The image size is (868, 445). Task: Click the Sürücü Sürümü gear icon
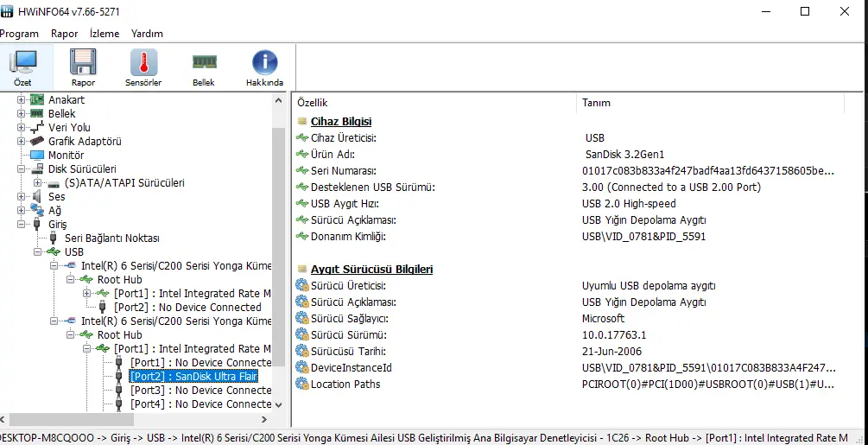[x=301, y=335]
